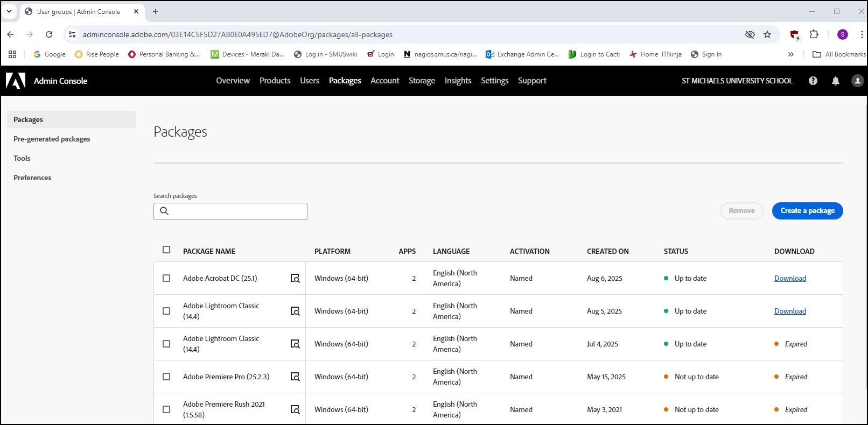Go to the Overview tab
This screenshot has width=868, height=425.
coord(233,81)
